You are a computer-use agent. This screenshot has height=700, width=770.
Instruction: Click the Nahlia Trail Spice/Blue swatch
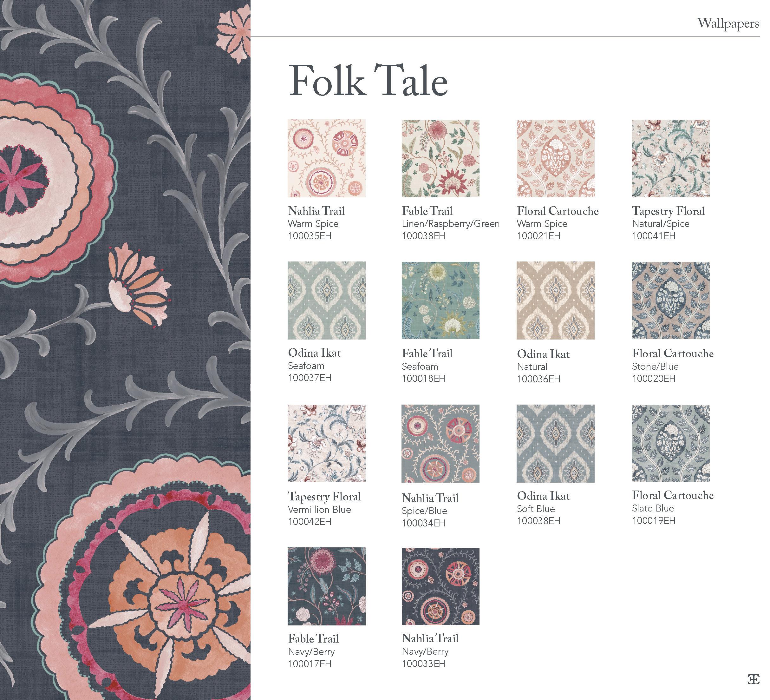[x=440, y=443]
